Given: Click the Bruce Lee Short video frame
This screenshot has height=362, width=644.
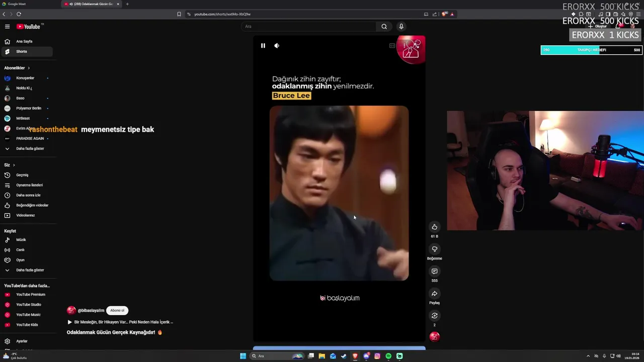Looking at the screenshot, I should [x=339, y=193].
